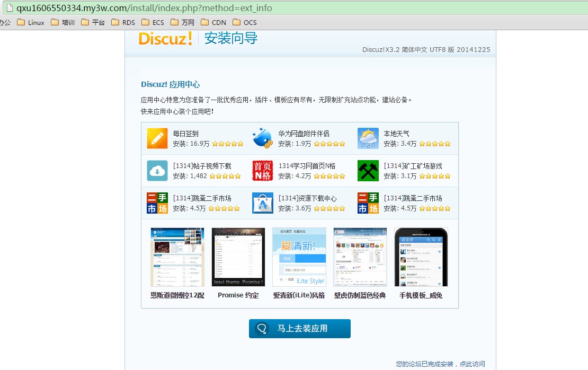588x370 pixels.
Task: Follow the 您的论坛已完成安装，点此访问 link
Action: (x=440, y=364)
